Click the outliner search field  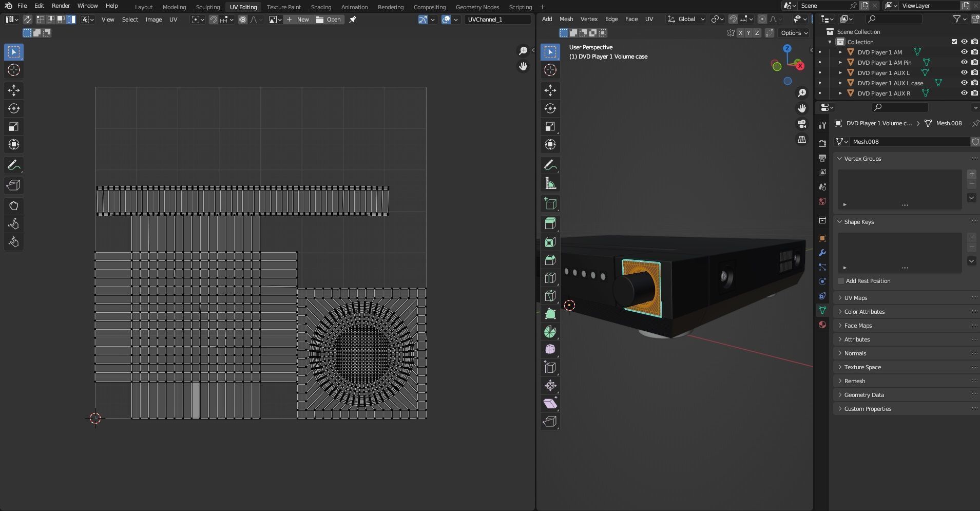pyautogui.click(x=894, y=19)
